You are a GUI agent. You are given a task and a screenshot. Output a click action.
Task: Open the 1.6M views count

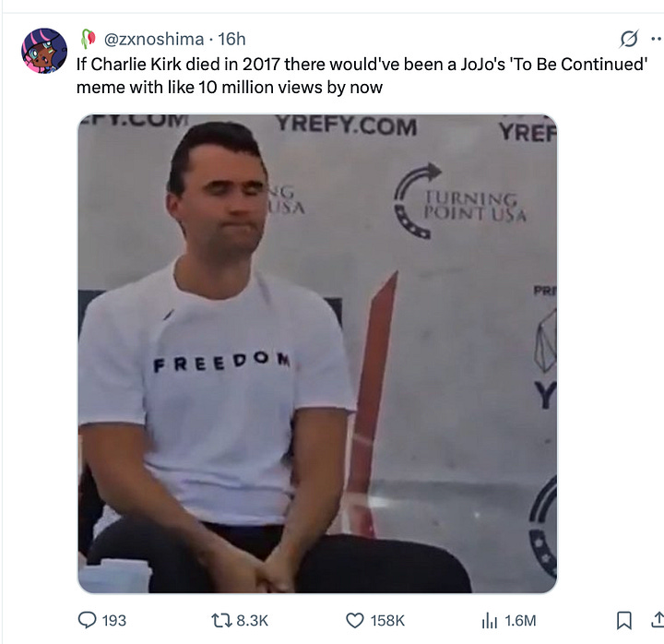pyautogui.click(x=520, y=621)
